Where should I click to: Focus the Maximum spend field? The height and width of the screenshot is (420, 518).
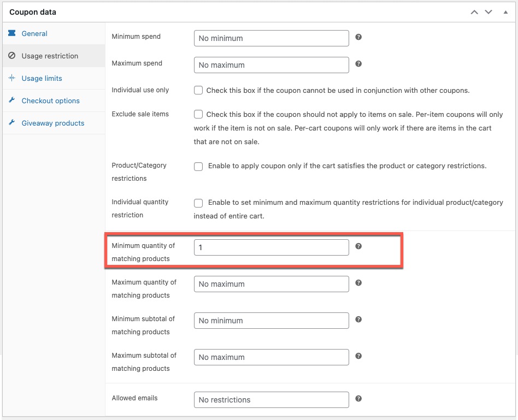point(271,65)
